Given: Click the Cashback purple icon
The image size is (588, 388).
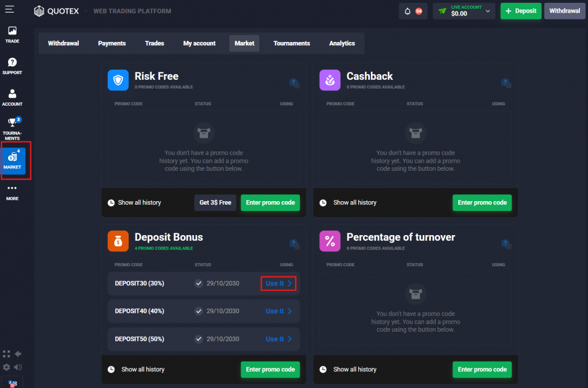Looking at the screenshot, I should 330,80.
